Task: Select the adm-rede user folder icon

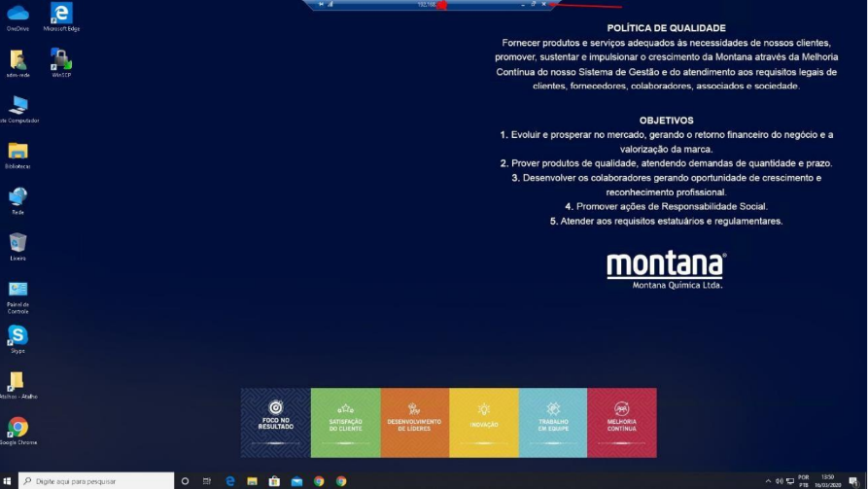Action: (17, 59)
